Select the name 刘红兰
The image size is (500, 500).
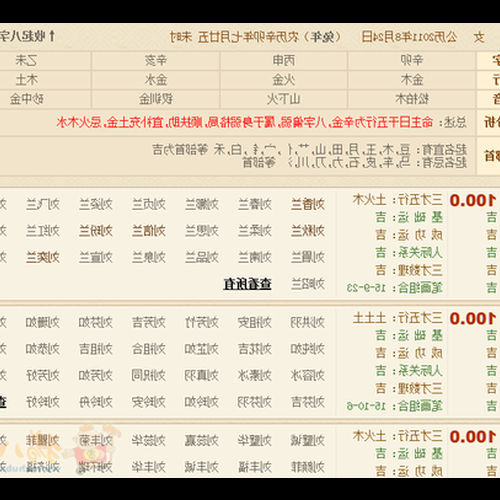tap(43, 231)
